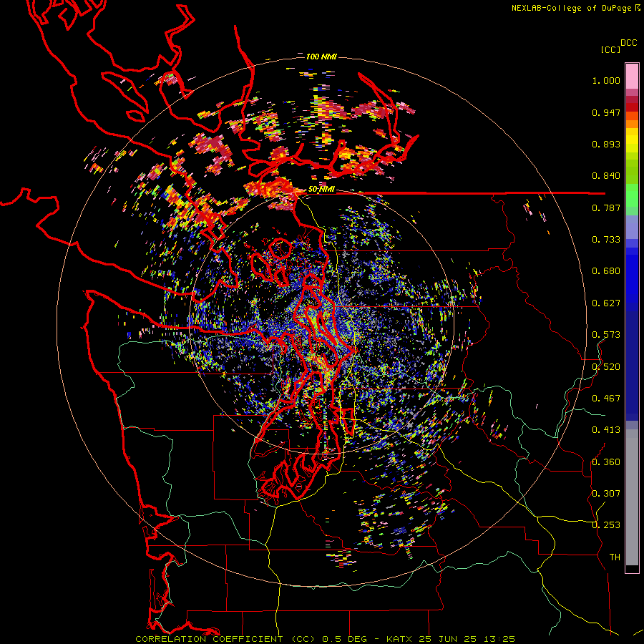Click the 100 NMI range ring label
This screenshot has width=644, height=644.
[321, 57]
